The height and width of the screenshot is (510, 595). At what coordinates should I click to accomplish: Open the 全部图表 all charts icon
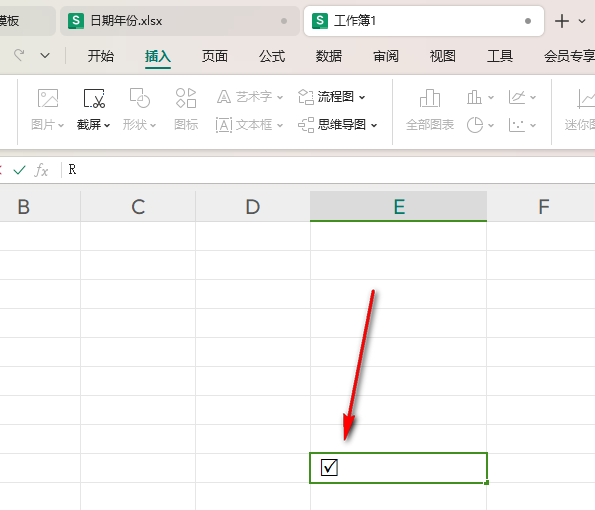tap(430, 99)
